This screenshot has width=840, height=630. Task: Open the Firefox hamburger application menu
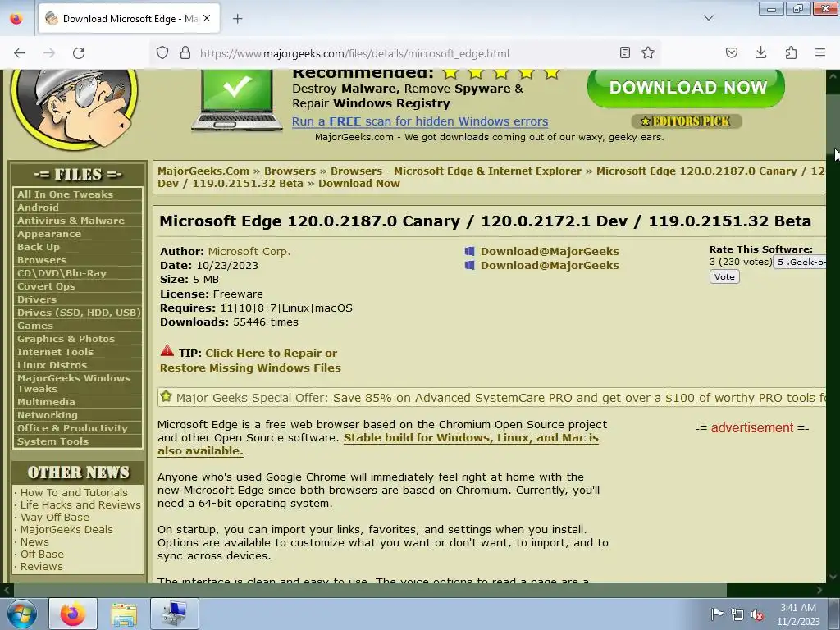coord(820,52)
